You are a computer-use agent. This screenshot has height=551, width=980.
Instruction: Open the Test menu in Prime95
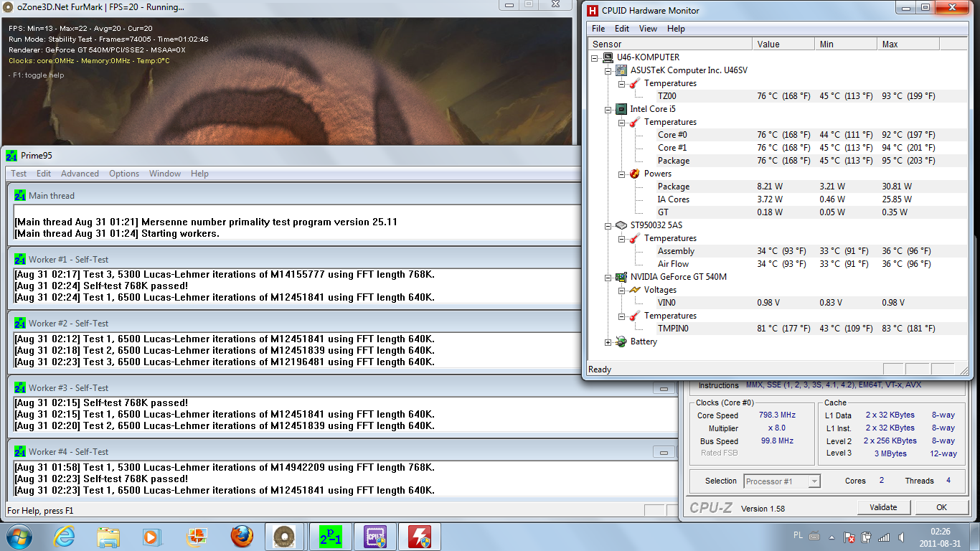[x=19, y=174]
